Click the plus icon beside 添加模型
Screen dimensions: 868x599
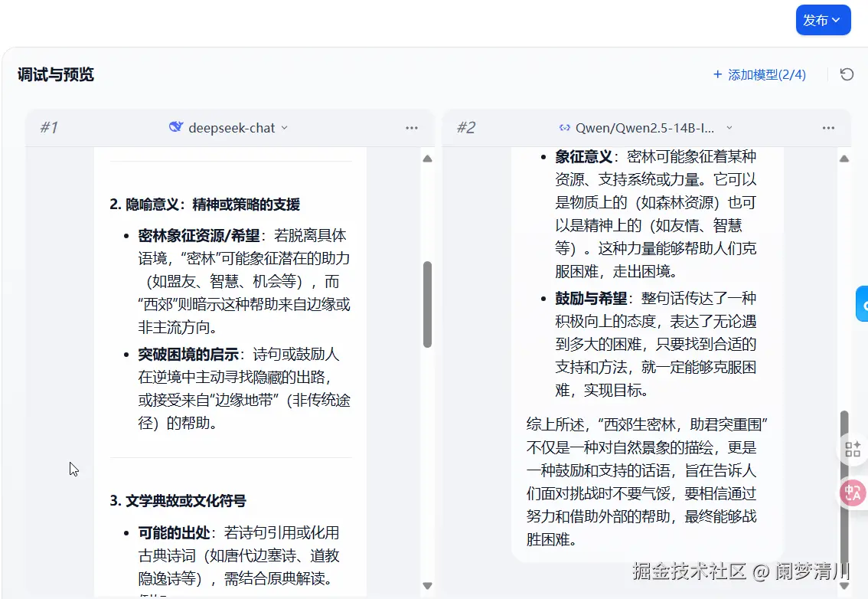(718, 74)
